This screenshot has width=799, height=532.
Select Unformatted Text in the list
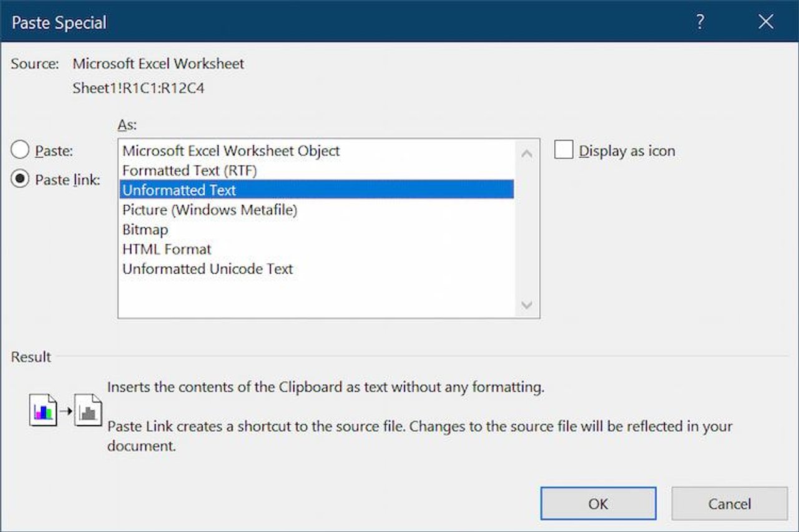pyautogui.click(x=180, y=190)
